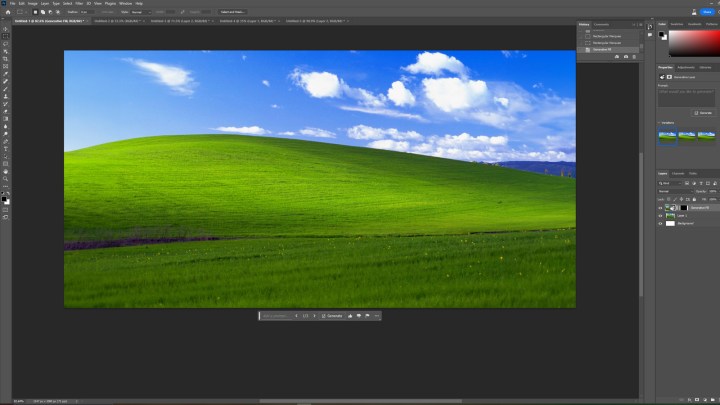Switch to the Swatches tab
Image resolution: width=720 pixels, height=405 pixels.
click(x=677, y=24)
